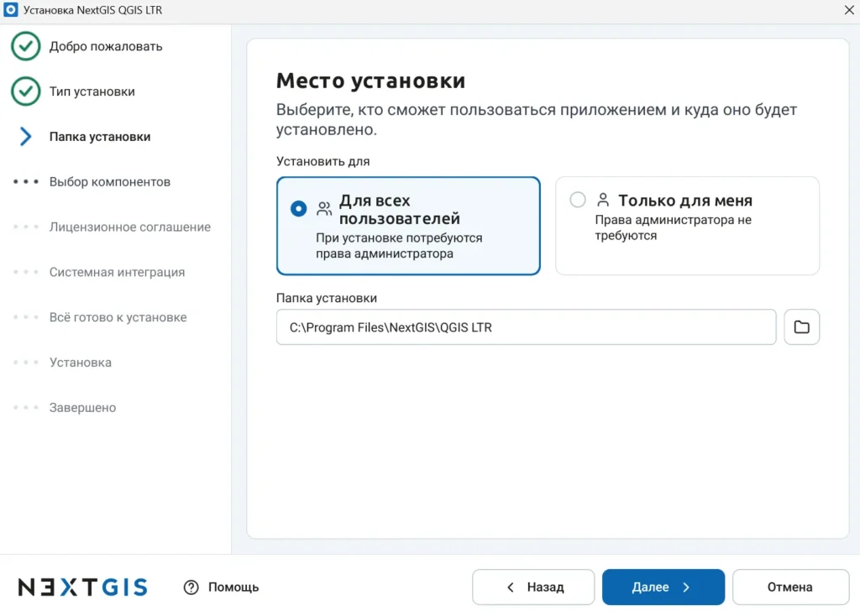
Task: Click the installation folder path field
Action: 526,327
